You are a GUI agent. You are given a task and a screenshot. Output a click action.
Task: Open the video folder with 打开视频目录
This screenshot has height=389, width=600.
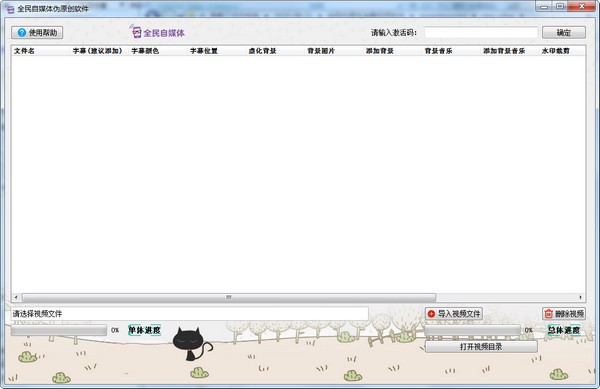(481, 347)
